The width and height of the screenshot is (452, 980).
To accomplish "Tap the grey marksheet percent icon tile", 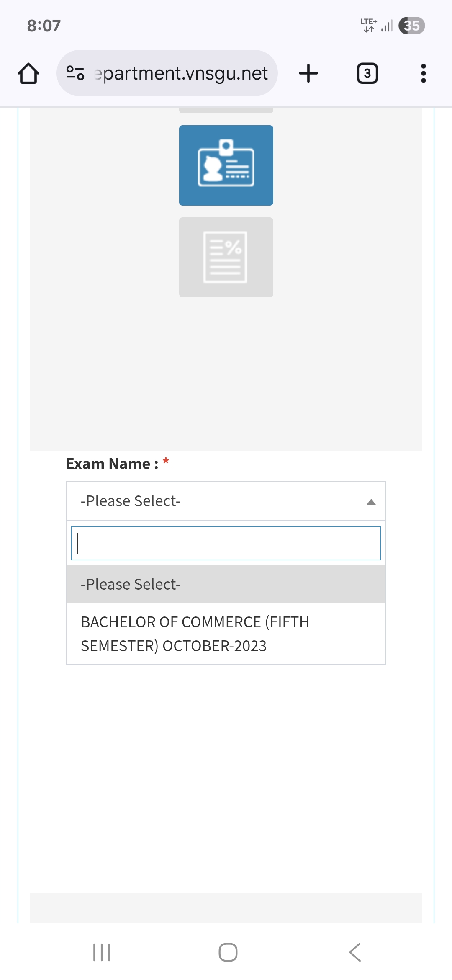I will pyautogui.click(x=226, y=257).
